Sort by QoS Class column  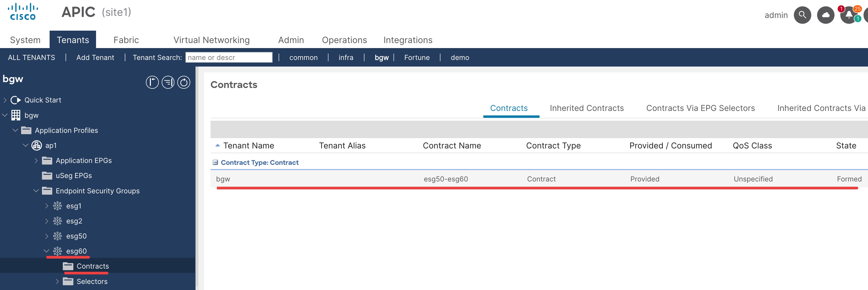pos(752,146)
